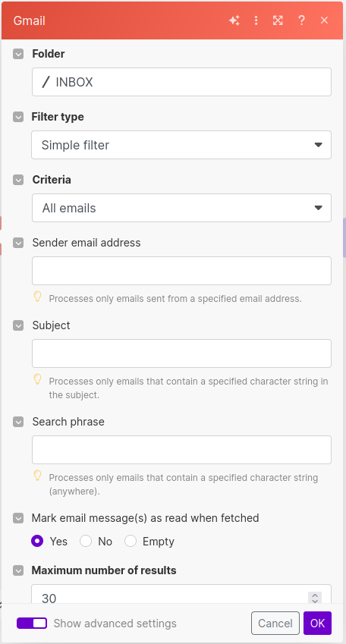The image size is (346, 644).
Task: Expand the Gmail dialog to fullscreen
Action: (x=278, y=20)
